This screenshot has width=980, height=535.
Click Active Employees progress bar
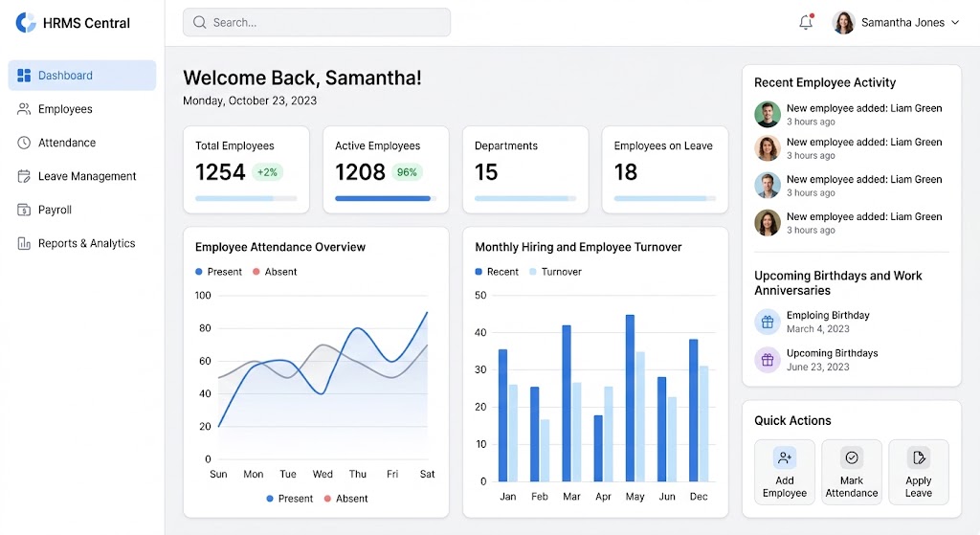coord(386,199)
